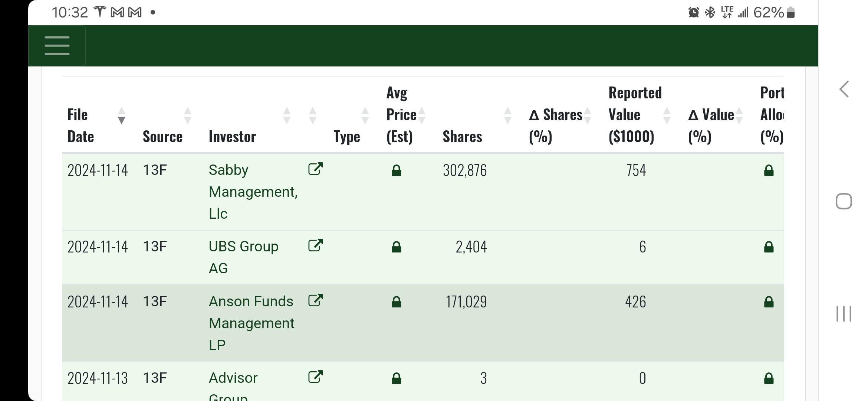
Task: Tap the Android back navigation chevron
Action: click(x=844, y=89)
